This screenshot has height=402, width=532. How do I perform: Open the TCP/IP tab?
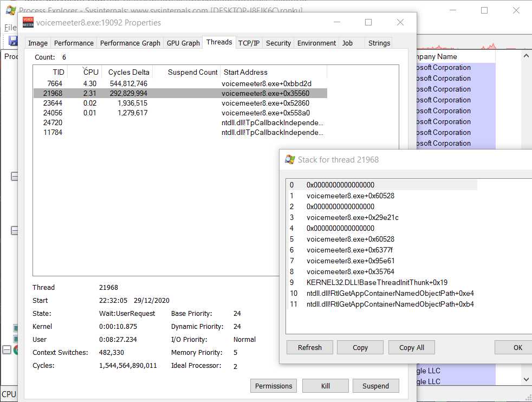coord(249,43)
